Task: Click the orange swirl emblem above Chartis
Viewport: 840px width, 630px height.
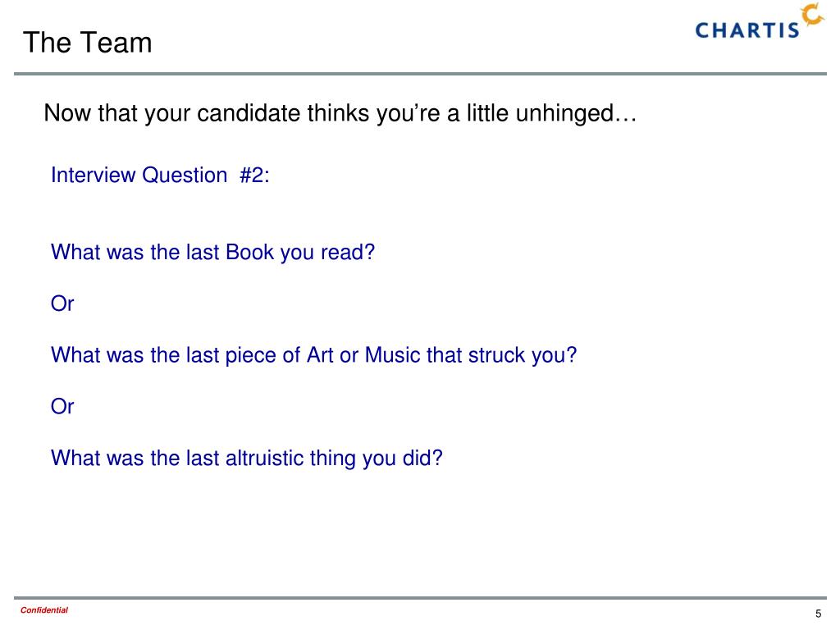Action: coord(813,14)
